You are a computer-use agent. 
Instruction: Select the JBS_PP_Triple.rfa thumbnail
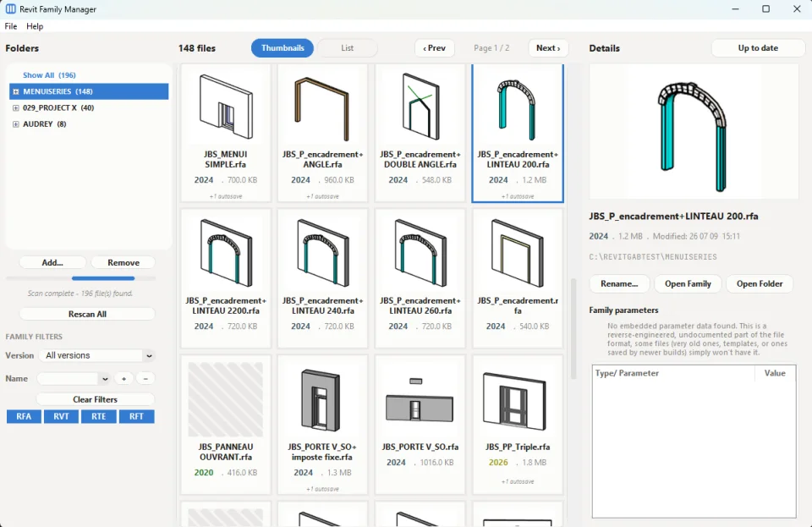[x=517, y=399]
